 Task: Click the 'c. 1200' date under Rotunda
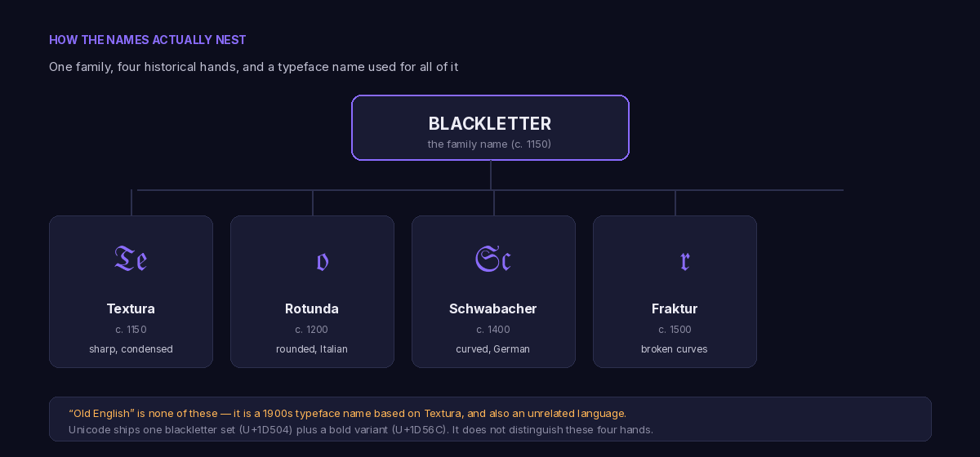pyautogui.click(x=312, y=330)
